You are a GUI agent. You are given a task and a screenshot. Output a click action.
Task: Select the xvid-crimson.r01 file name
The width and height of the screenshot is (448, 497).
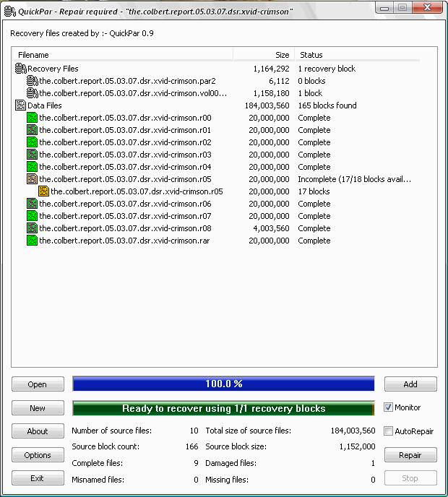125,130
